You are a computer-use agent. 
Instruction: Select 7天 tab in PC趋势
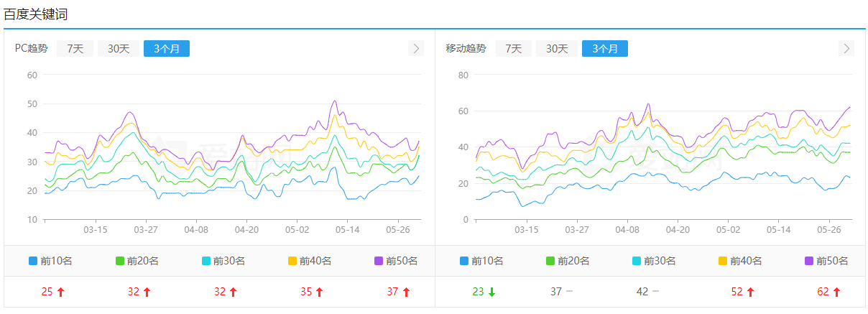pyautogui.click(x=75, y=49)
